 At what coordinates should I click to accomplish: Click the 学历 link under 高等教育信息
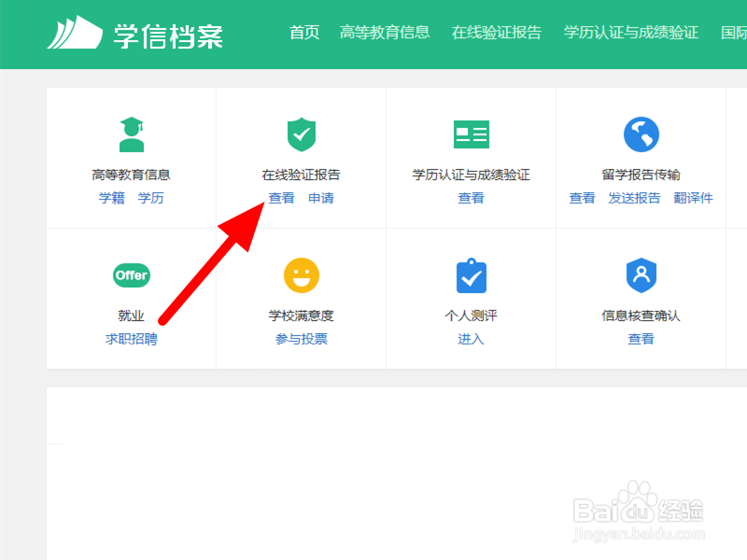point(151,198)
